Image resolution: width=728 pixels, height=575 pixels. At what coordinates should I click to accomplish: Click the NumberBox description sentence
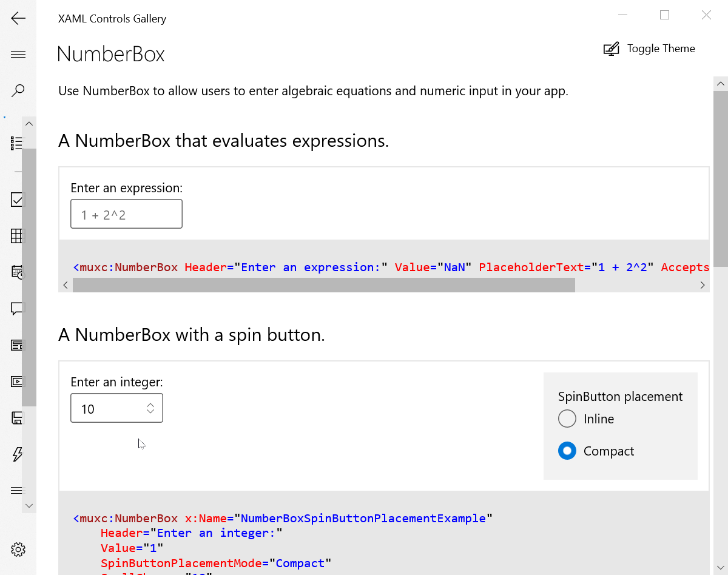point(313,92)
